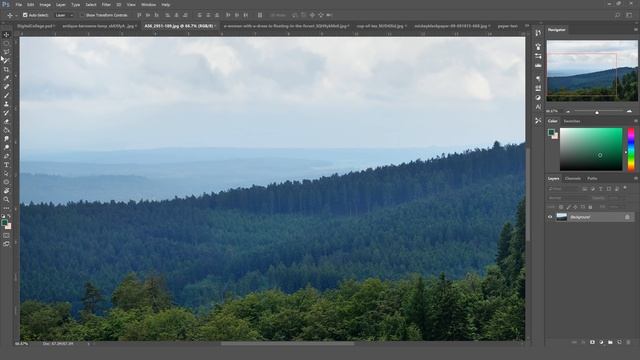Screen dimensions: 640x360
Task: Open the Image menu
Action: (x=45, y=4)
